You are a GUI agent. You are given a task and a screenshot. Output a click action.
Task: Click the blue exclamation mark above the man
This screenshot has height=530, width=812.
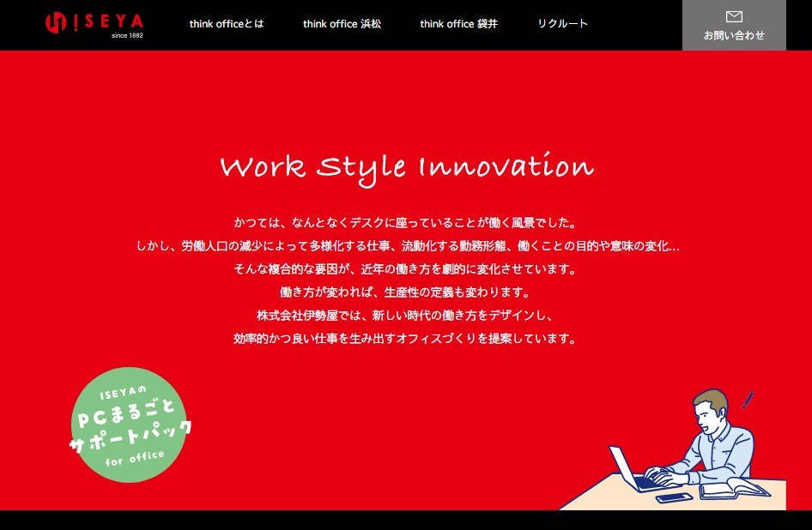point(748,400)
